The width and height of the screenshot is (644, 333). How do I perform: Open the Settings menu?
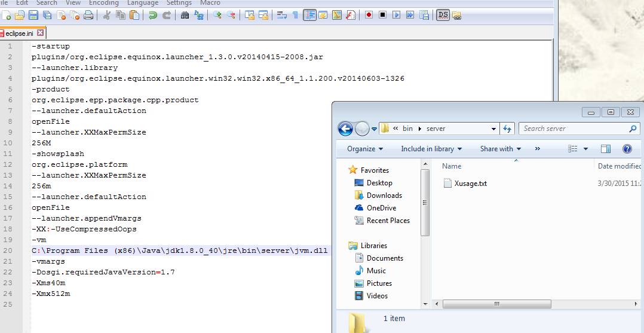179,3
